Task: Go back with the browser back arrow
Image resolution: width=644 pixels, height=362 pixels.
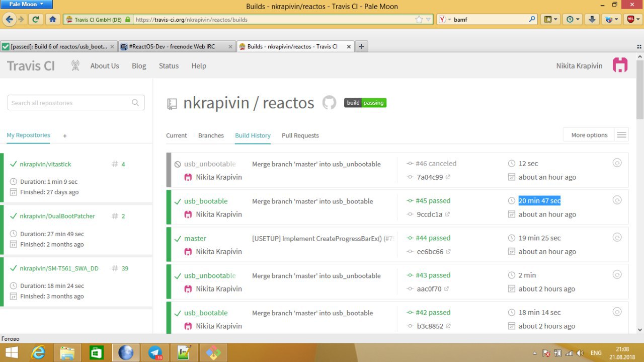Action: (x=9, y=19)
